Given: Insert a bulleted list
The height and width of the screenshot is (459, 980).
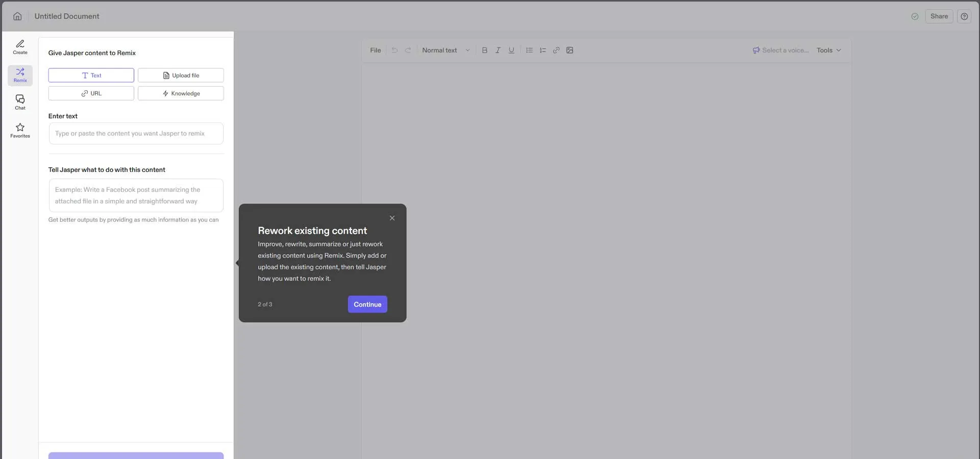Looking at the screenshot, I should (529, 50).
